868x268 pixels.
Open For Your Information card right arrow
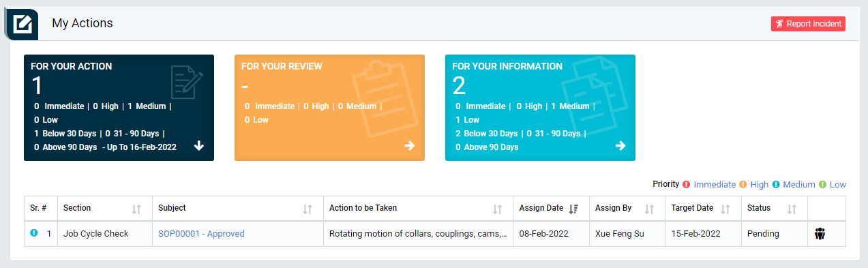[620, 146]
